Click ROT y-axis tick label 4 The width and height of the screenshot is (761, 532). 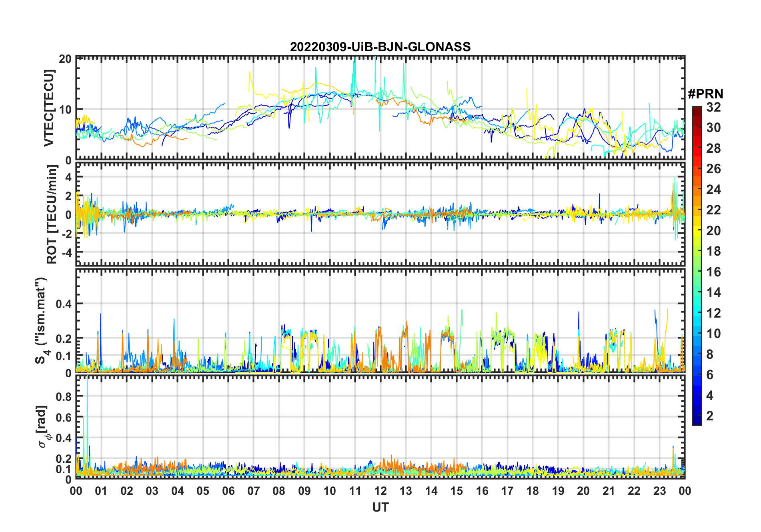(68, 177)
